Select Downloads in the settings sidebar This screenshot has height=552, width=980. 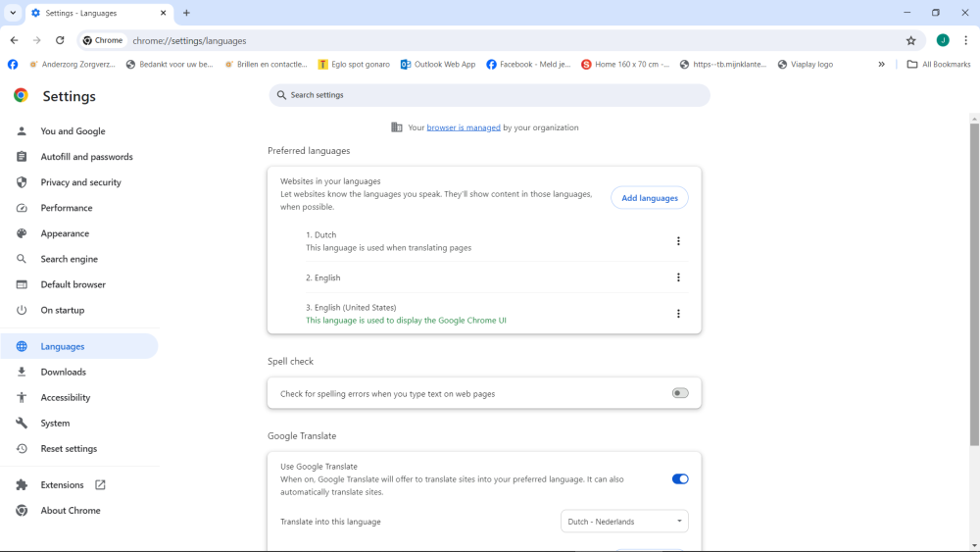pos(64,372)
